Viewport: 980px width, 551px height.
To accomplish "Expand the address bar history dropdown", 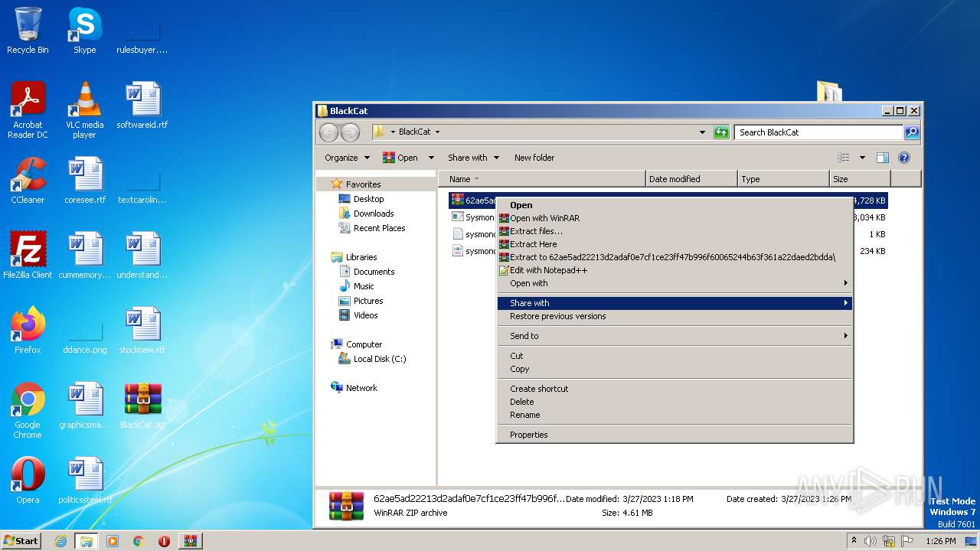I will [702, 132].
